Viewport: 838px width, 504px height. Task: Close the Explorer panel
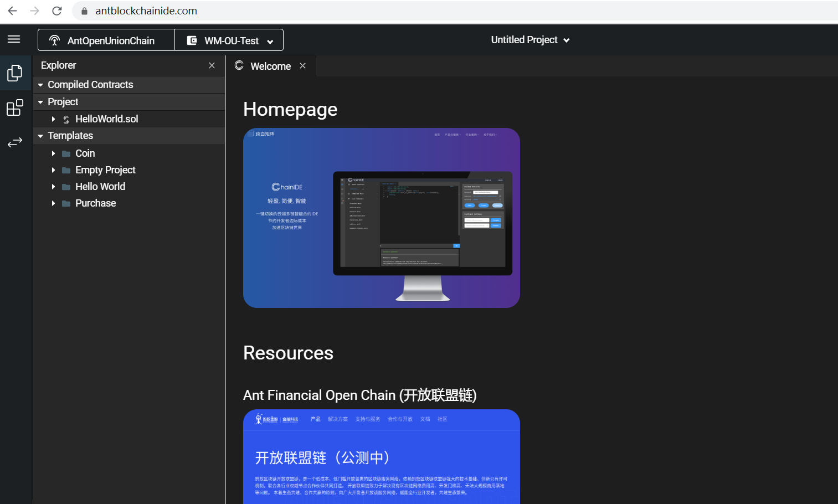[212, 65]
